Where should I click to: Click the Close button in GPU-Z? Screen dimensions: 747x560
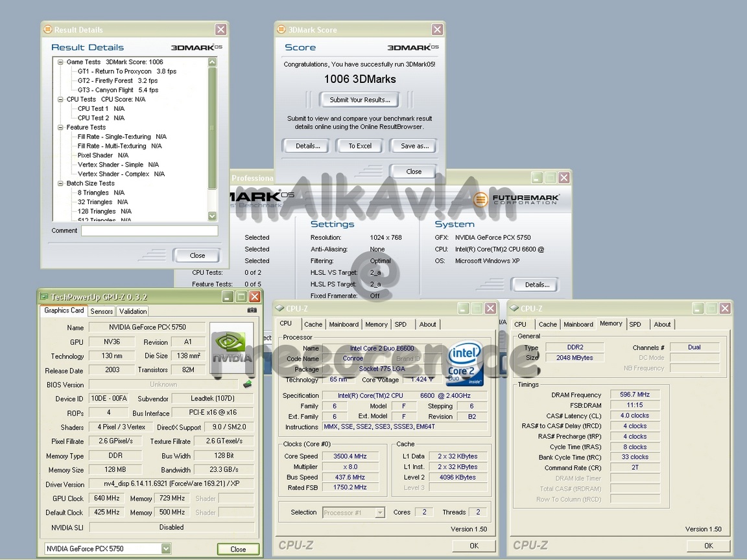(238, 549)
